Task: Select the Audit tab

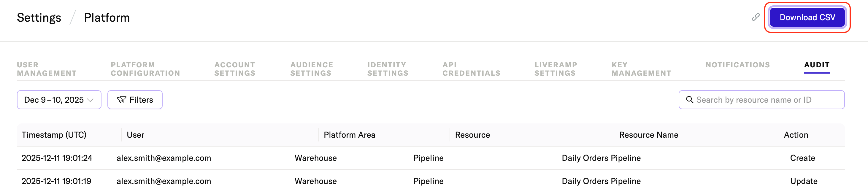Action: point(816,65)
